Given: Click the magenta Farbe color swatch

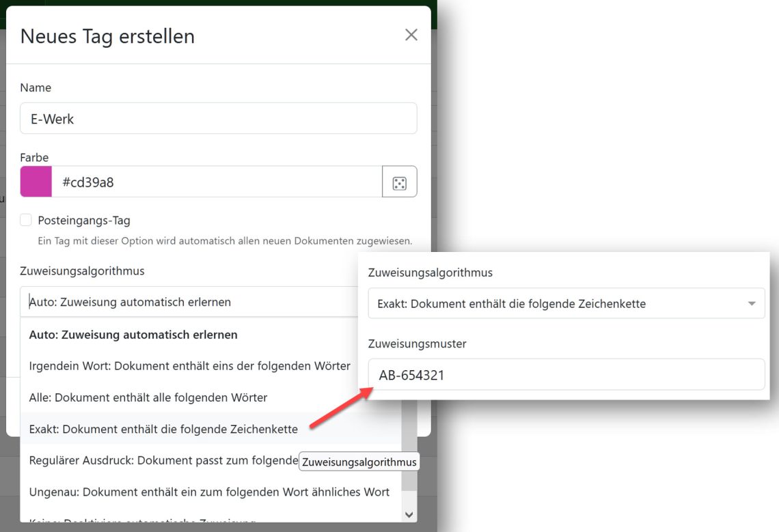Looking at the screenshot, I should coord(36,182).
